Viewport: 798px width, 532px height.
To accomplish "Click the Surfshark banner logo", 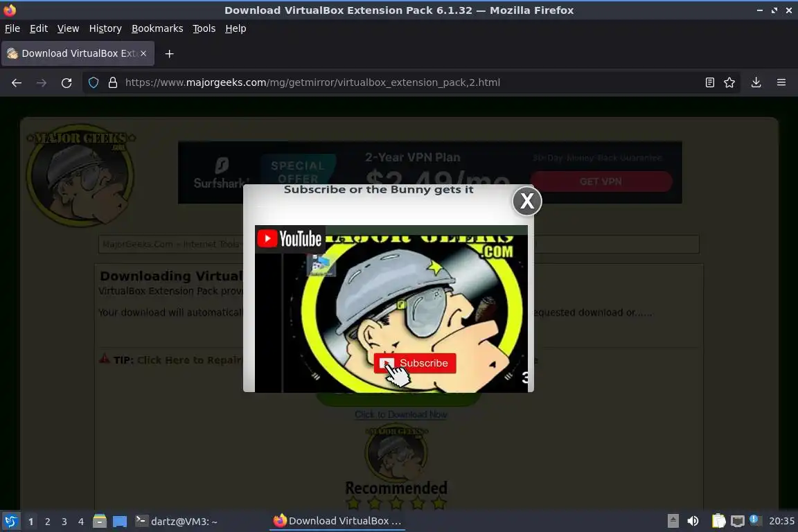I will [x=222, y=174].
